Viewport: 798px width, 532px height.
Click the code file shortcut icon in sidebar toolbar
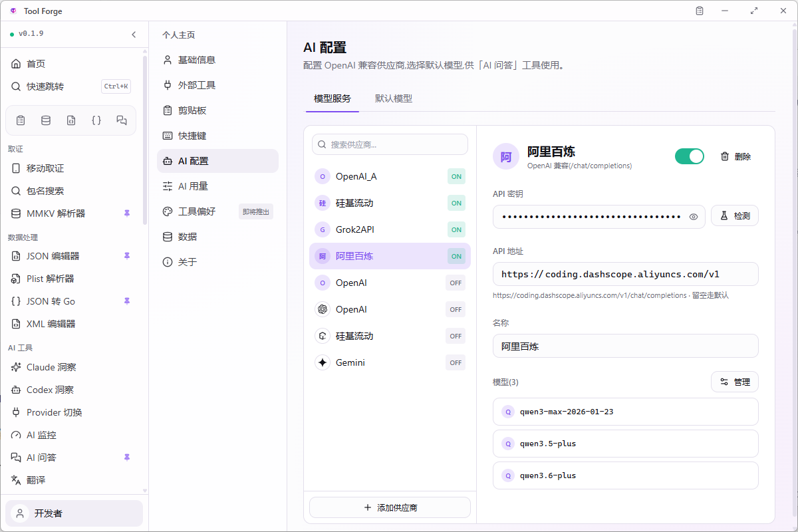[x=71, y=120]
